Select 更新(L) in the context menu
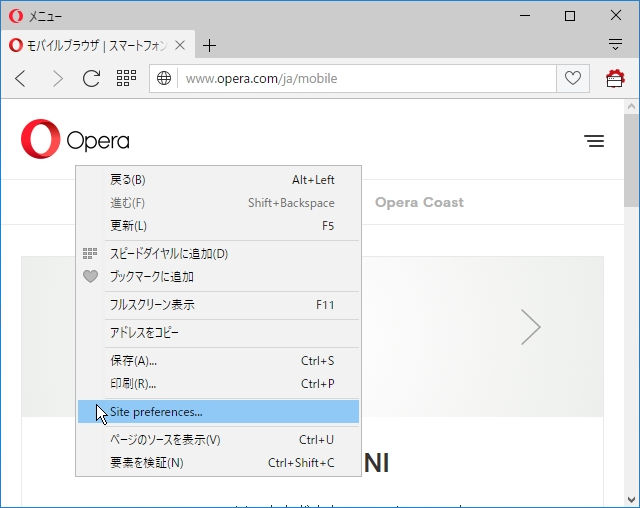The width and height of the screenshot is (640, 508). click(218, 226)
